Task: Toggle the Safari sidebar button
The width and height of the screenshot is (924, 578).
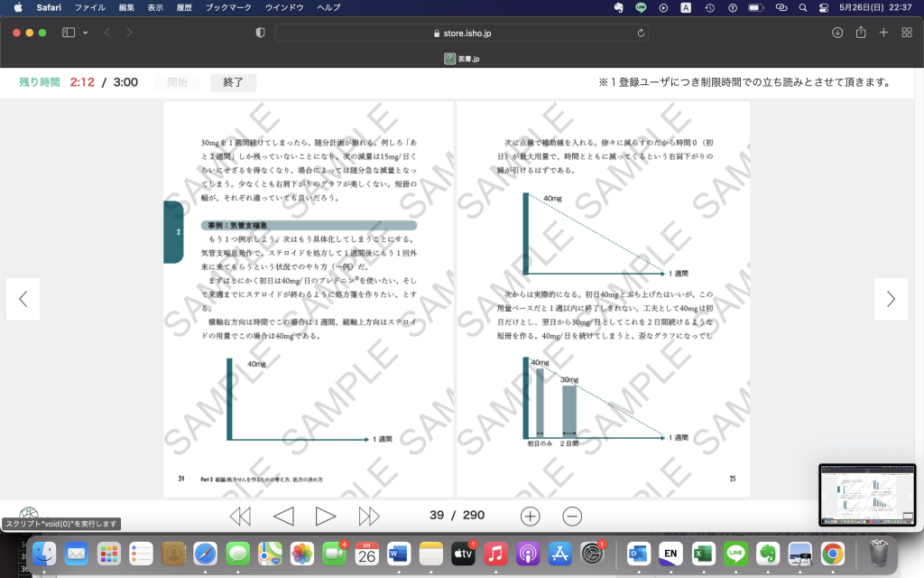Action: click(x=69, y=33)
